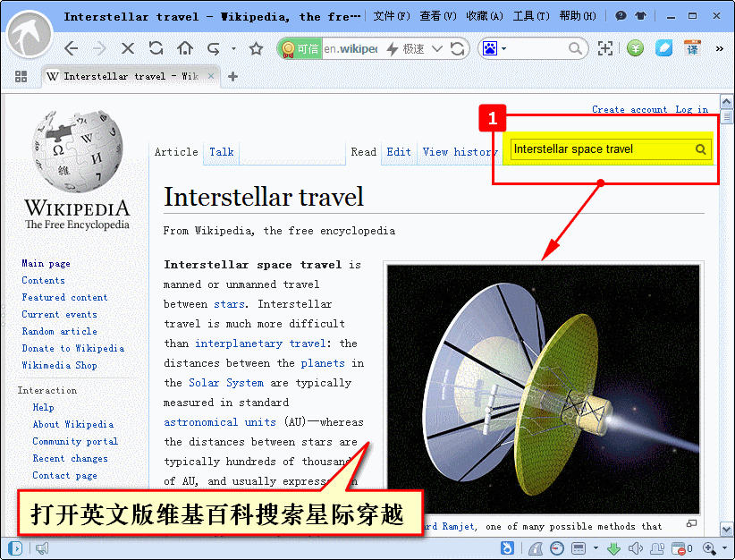Open the green yen online banking icon
Viewport: 735px width, 560px height.
635,48
